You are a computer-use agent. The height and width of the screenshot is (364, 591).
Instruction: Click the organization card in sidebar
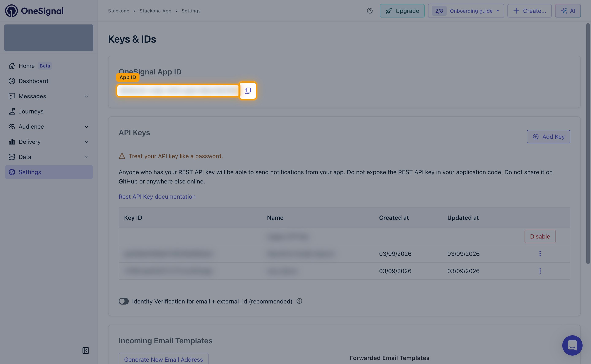point(49,38)
